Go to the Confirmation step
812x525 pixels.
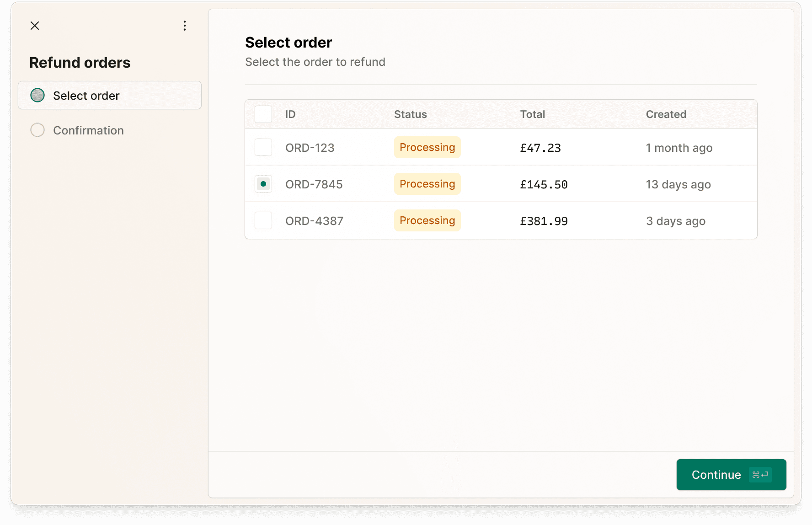[x=110, y=130]
